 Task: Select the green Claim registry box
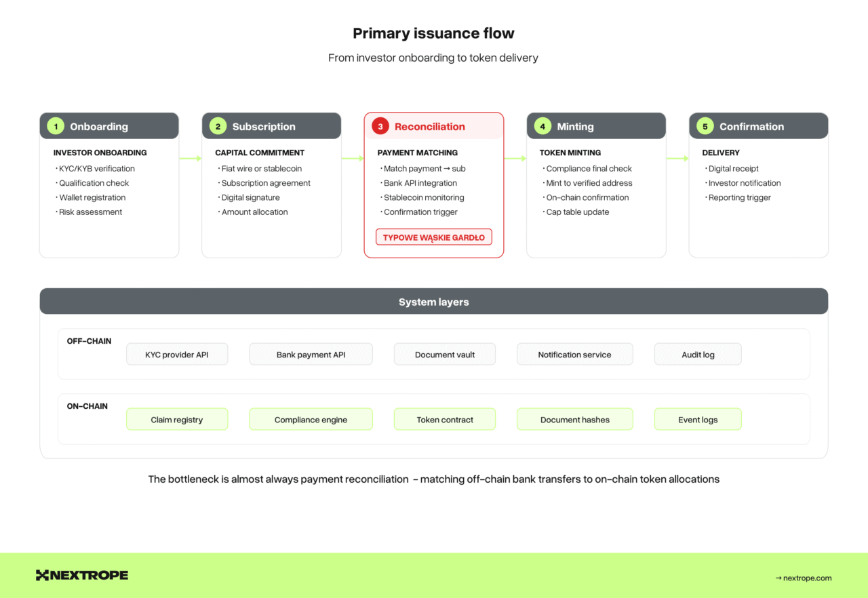(x=177, y=420)
